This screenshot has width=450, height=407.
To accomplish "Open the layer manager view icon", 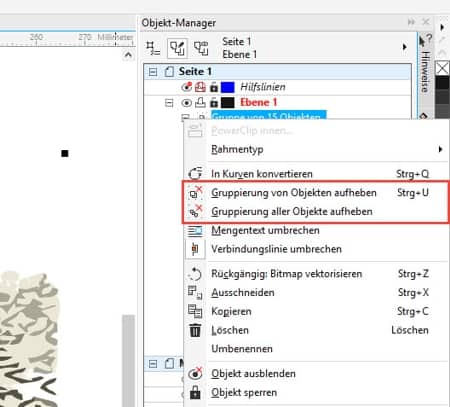I will click(x=201, y=48).
